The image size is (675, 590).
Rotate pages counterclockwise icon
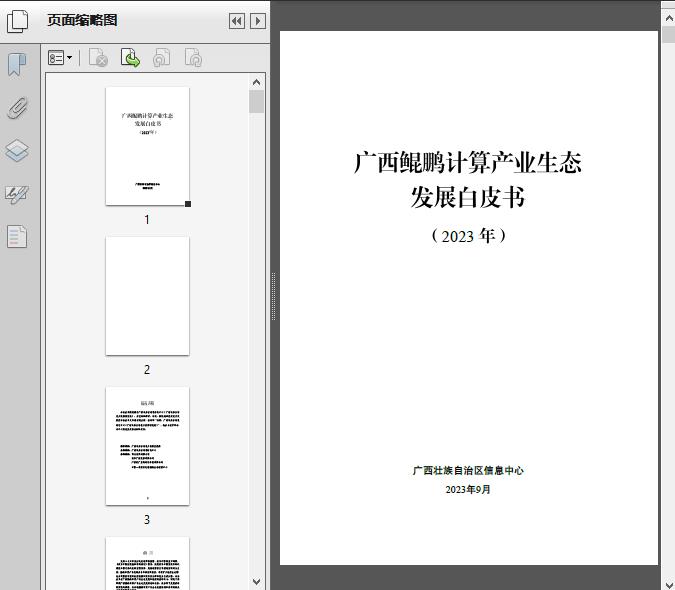(x=161, y=58)
